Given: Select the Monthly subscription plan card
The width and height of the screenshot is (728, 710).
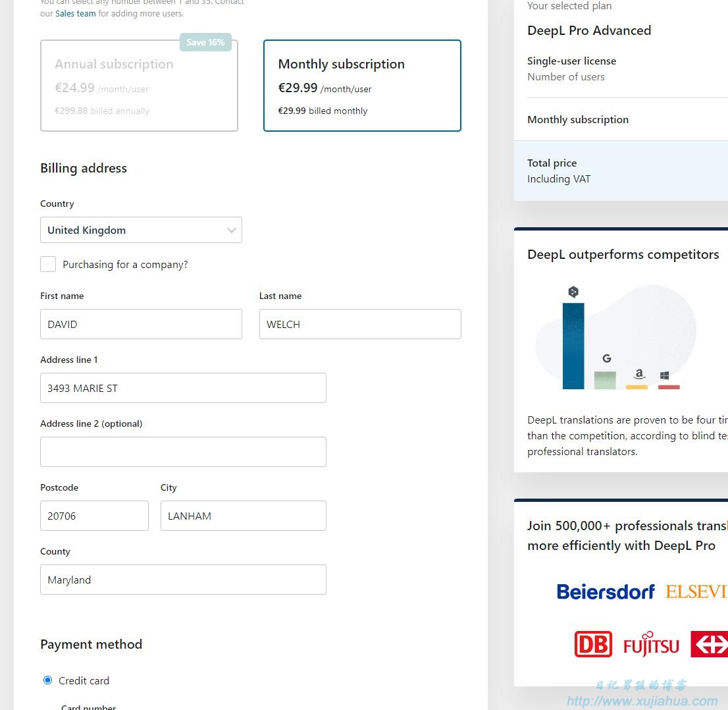Looking at the screenshot, I should 362,86.
